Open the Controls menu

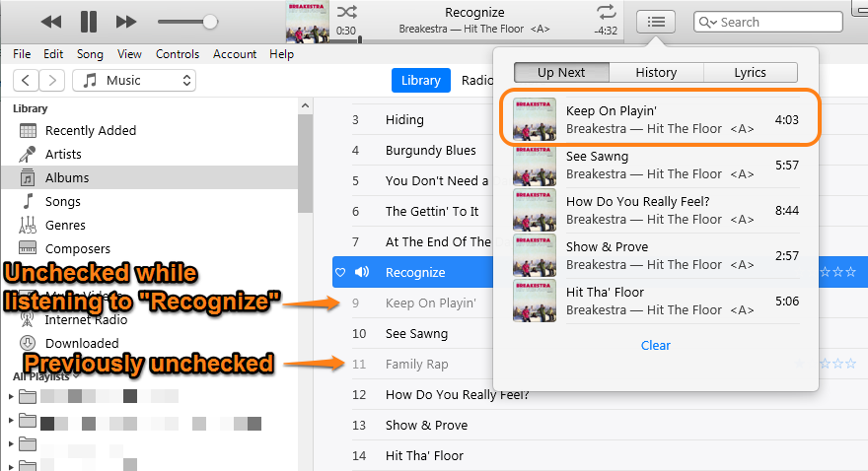coord(178,54)
